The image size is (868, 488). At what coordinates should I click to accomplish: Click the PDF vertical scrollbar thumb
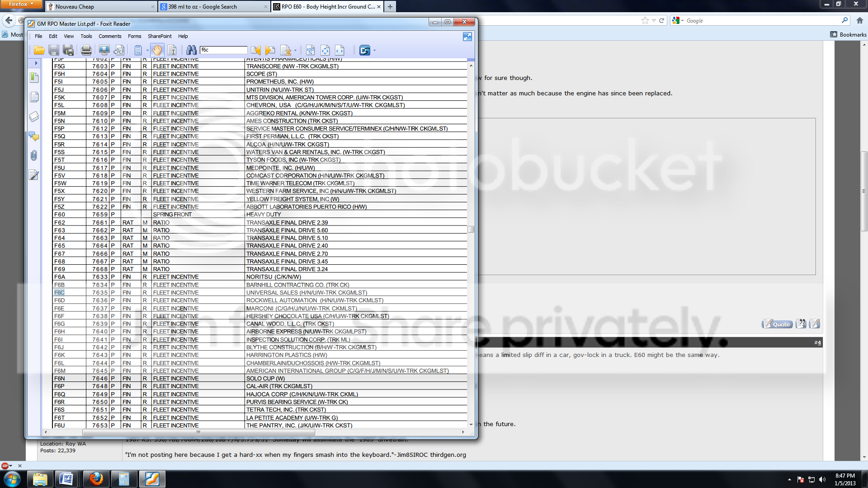point(471,229)
